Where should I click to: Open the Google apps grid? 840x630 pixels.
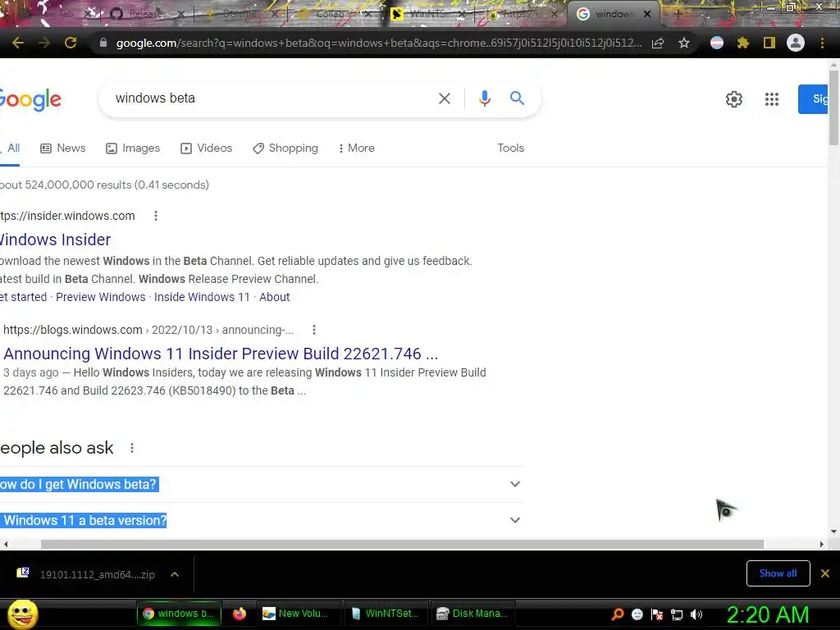click(x=771, y=99)
